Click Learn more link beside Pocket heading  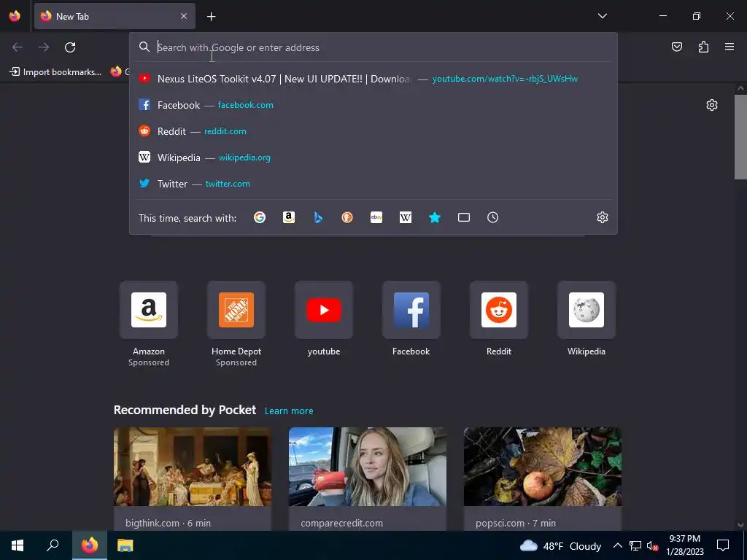(x=289, y=411)
